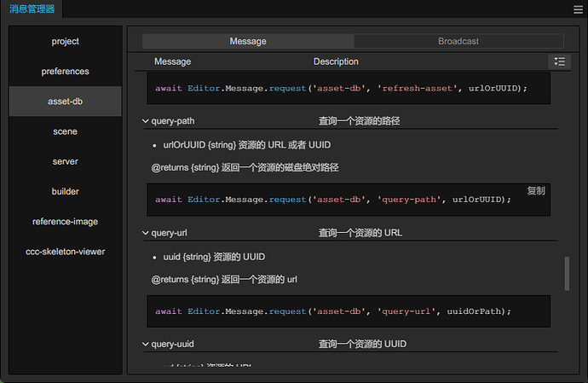Click the list collapse toggle icon
The height and width of the screenshot is (383, 588).
pyautogui.click(x=559, y=61)
